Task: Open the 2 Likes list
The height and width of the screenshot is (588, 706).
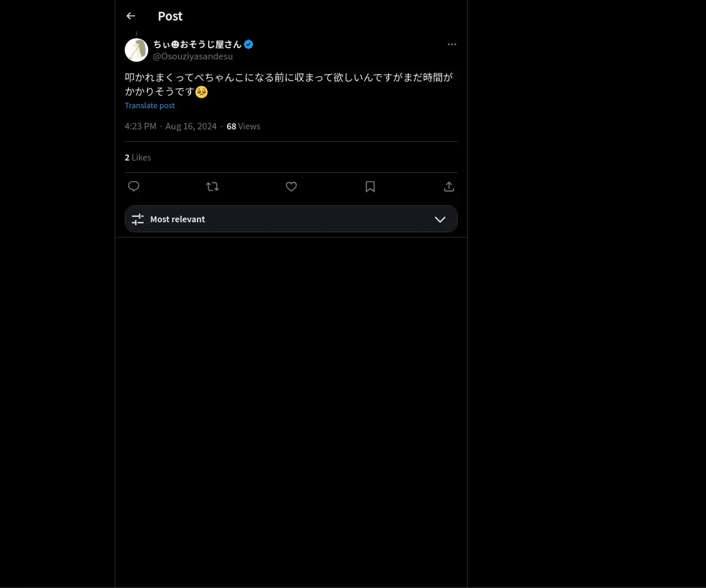Action: (x=138, y=157)
